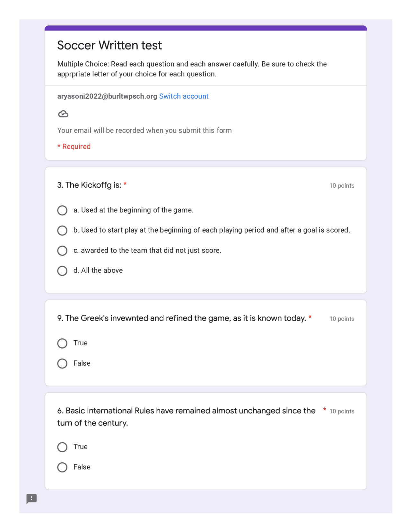Mark True for question 9 about Greeks

tap(62, 343)
